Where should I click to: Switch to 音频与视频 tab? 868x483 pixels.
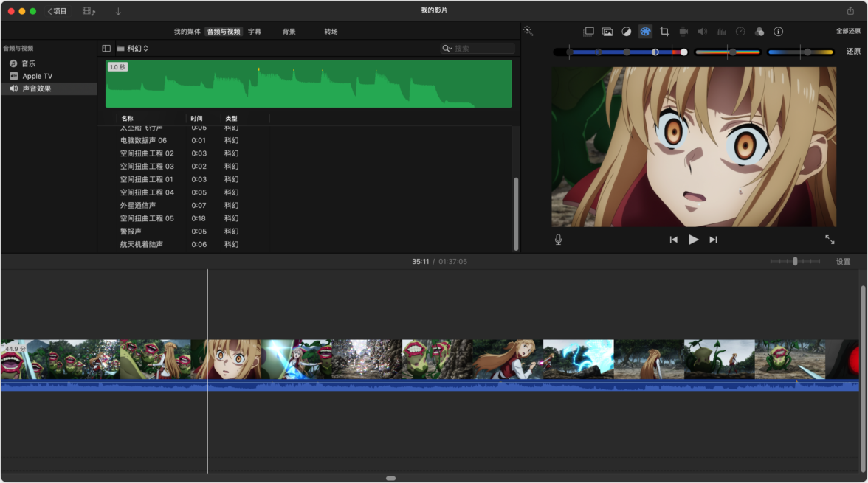[224, 32]
